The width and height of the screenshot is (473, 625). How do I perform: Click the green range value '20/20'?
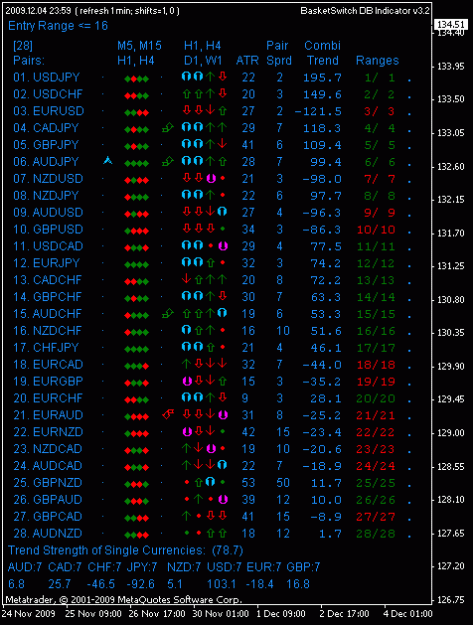tap(376, 399)
